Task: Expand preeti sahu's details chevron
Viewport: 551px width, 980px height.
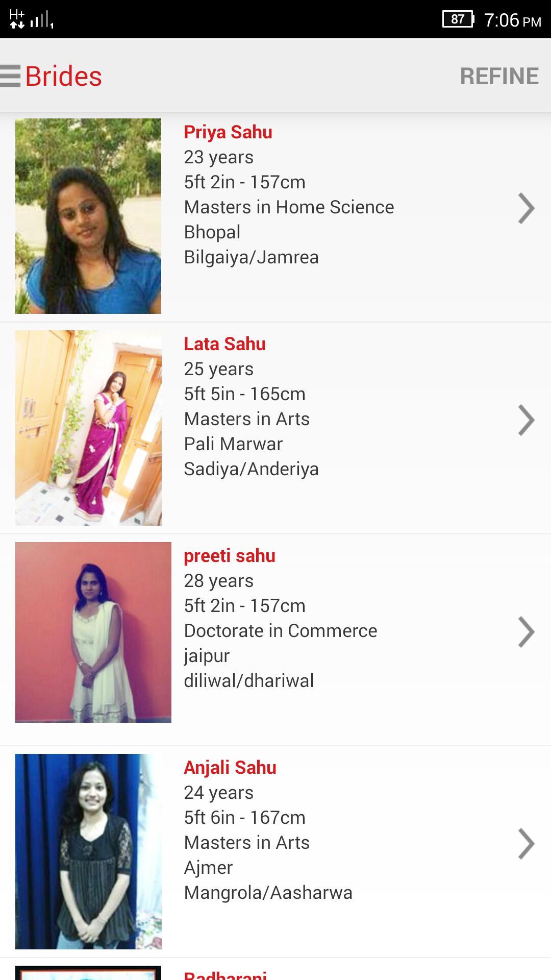Action: point(526,632)
